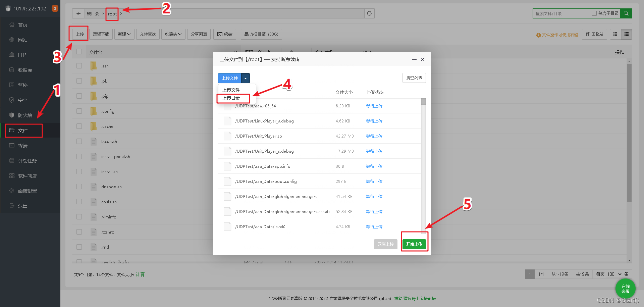Click the blue 上传文件 button in dialog
This screenshot has width=644, height=307.
230,78
